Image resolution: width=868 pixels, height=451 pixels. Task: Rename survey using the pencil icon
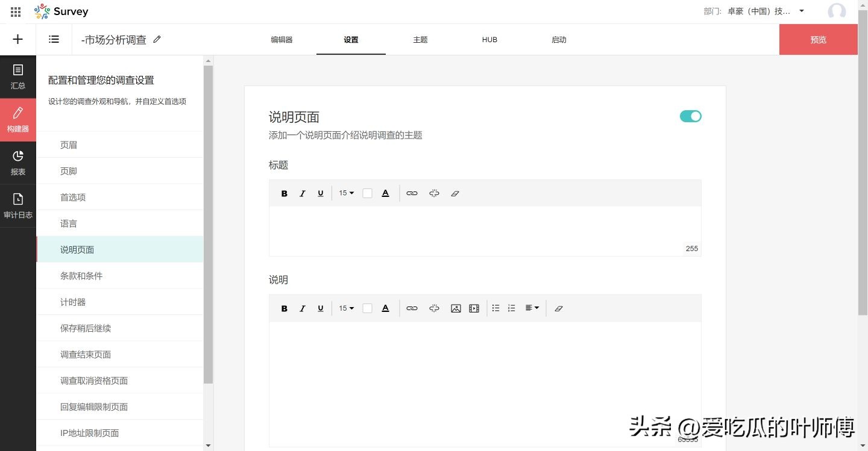click(x=157, y=39)
